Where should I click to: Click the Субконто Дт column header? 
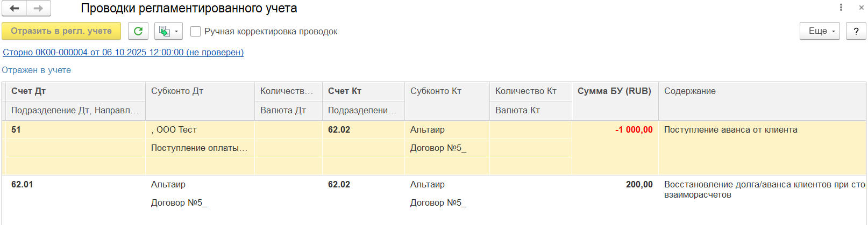pyautogui.click(x=177, y=91)
